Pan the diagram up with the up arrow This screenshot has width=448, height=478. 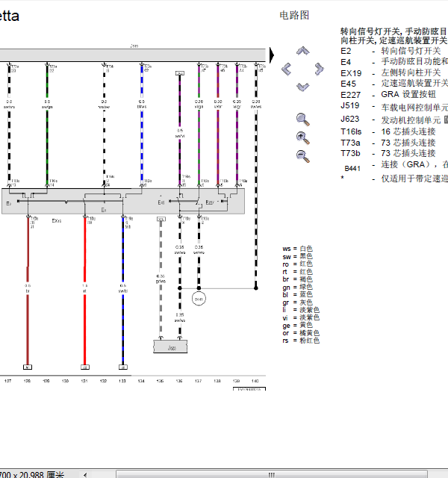[303, 51]
